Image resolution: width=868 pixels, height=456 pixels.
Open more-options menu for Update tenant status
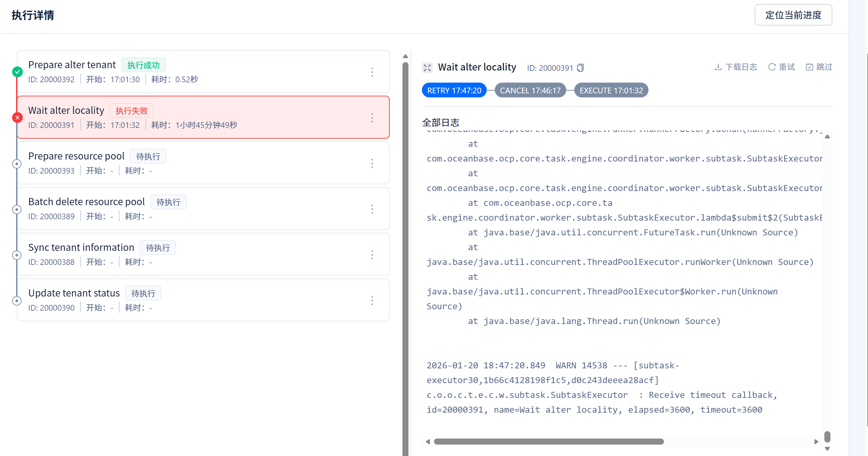pyautogui.click(x=372, y=300)
